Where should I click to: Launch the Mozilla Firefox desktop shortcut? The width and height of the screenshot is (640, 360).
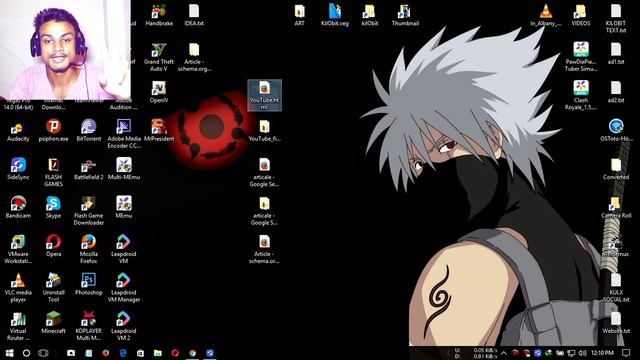[89, 249]
